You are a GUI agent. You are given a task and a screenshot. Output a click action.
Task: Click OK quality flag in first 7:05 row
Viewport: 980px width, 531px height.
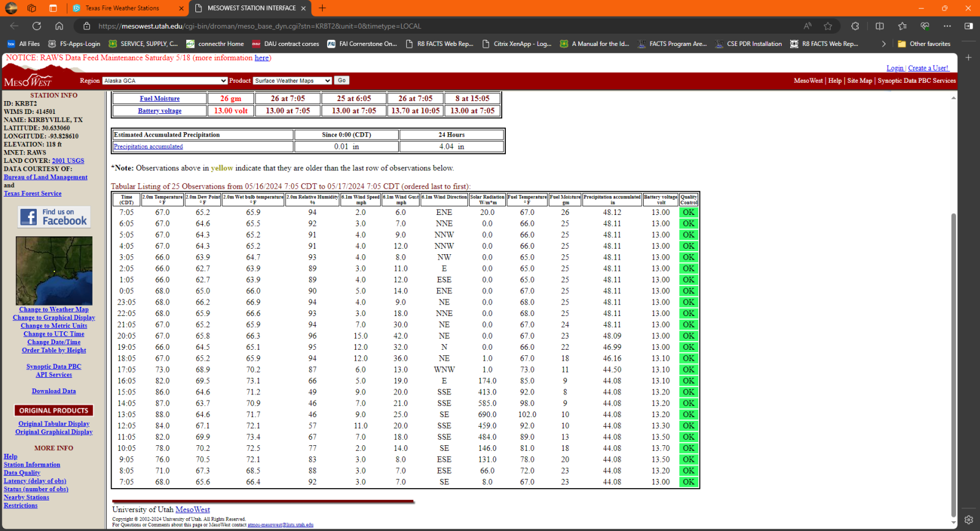tap(688, 213)
